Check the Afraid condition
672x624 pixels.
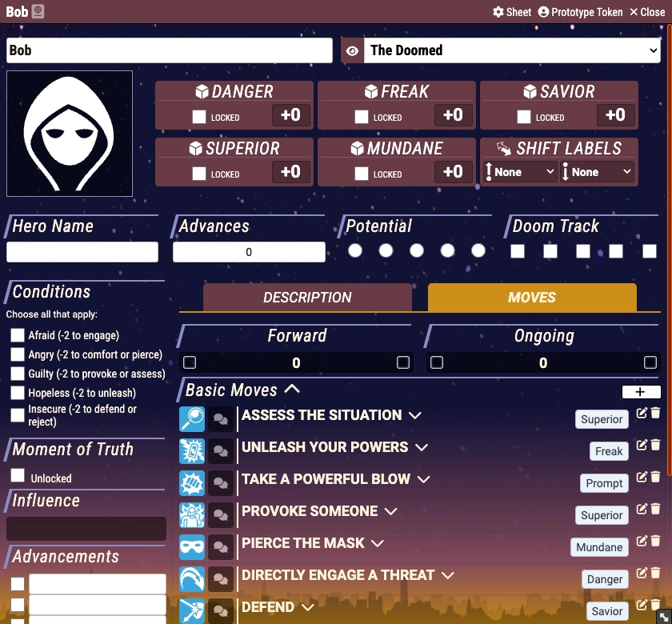click(x=18, y=335)
